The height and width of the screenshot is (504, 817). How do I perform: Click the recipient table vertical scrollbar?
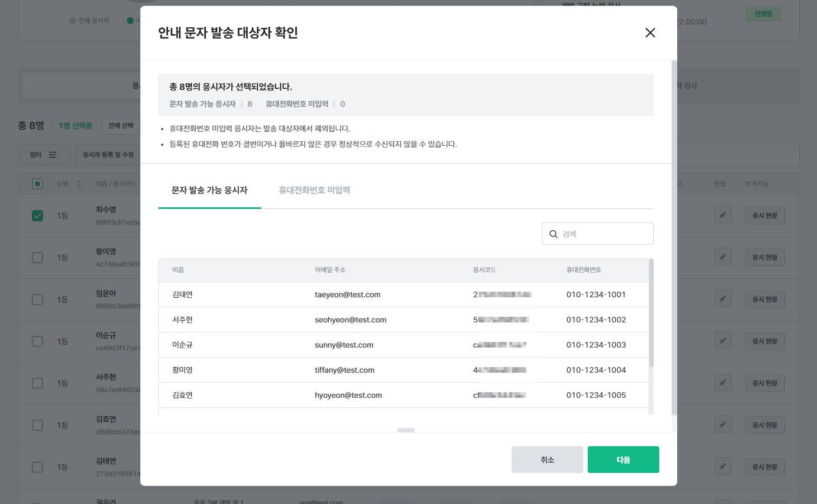(651, 313)
